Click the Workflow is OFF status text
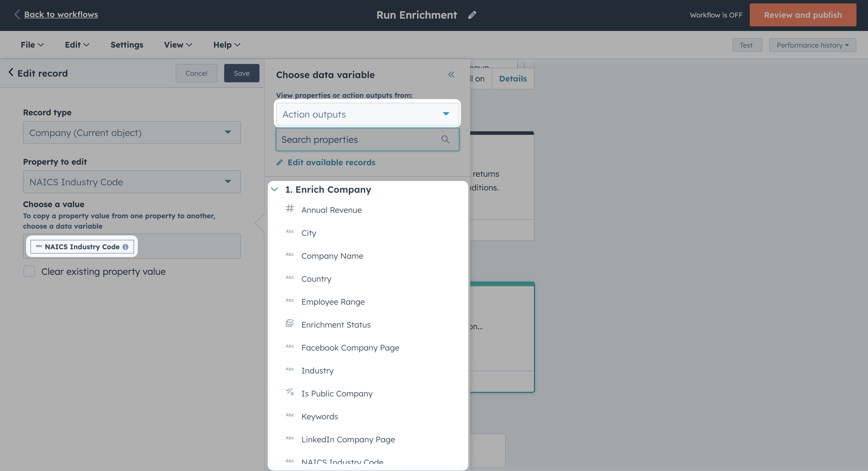 [x=716, y=15]
